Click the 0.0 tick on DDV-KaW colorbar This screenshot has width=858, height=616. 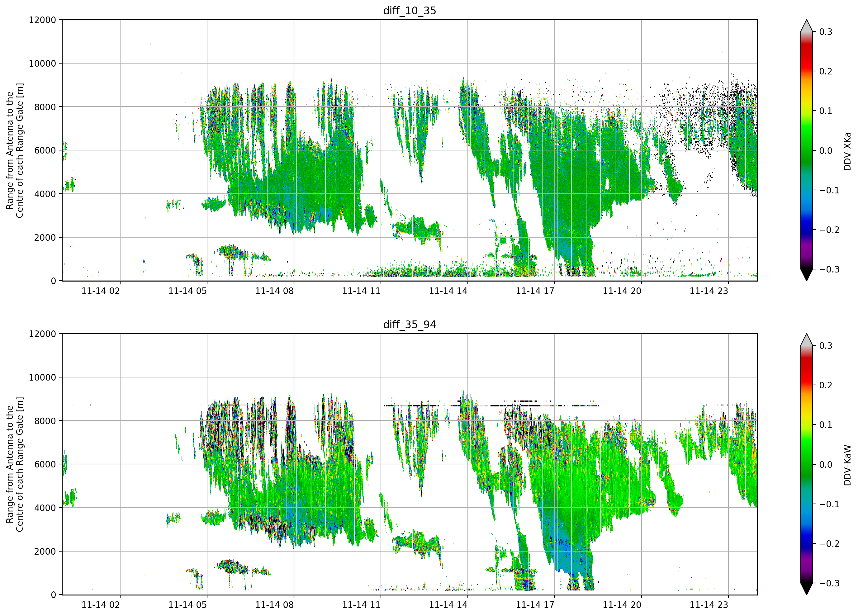tap(826, 465)
